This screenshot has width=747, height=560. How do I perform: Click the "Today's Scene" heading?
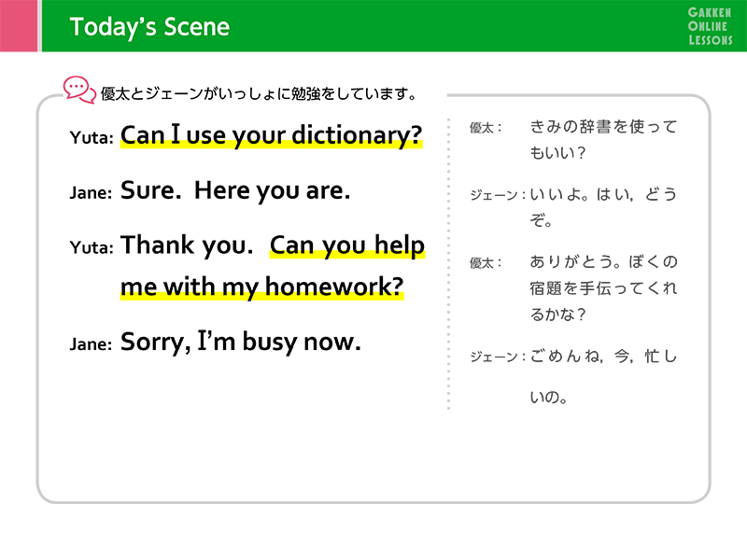pyautogui.click(x=149, y=27)
